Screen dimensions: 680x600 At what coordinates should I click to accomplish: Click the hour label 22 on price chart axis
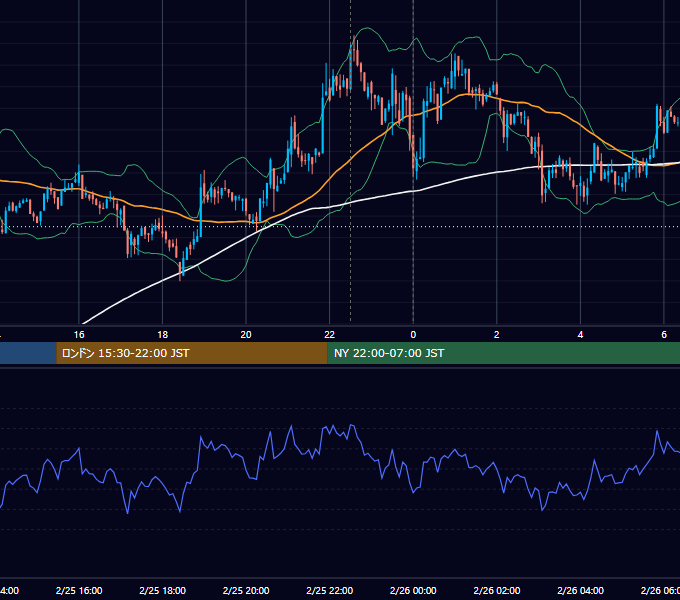coord(330,334)
